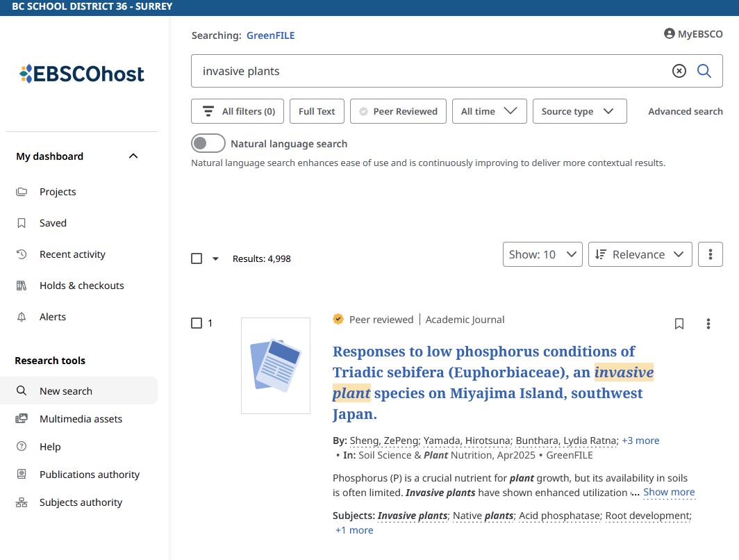The width and height of the screenshot is (739, 560).
Task: Click author Sheng, ZePeng
Action: tap(383, 440)
